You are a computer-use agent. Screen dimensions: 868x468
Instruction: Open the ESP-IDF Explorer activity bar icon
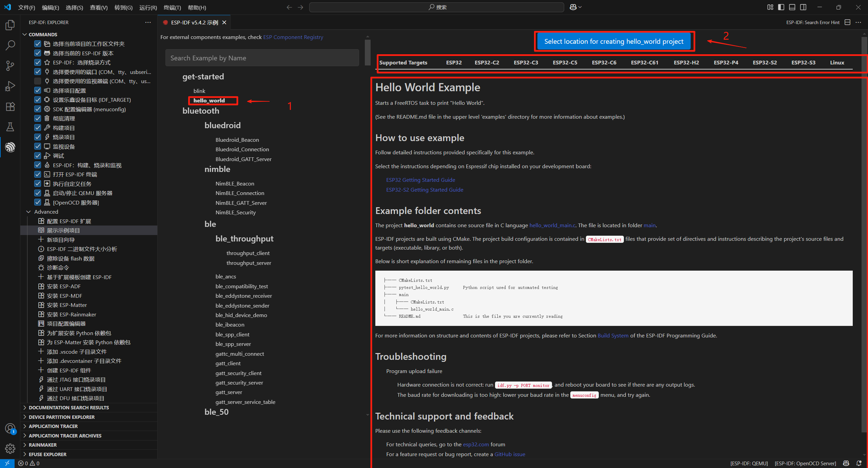coord(10,147)
